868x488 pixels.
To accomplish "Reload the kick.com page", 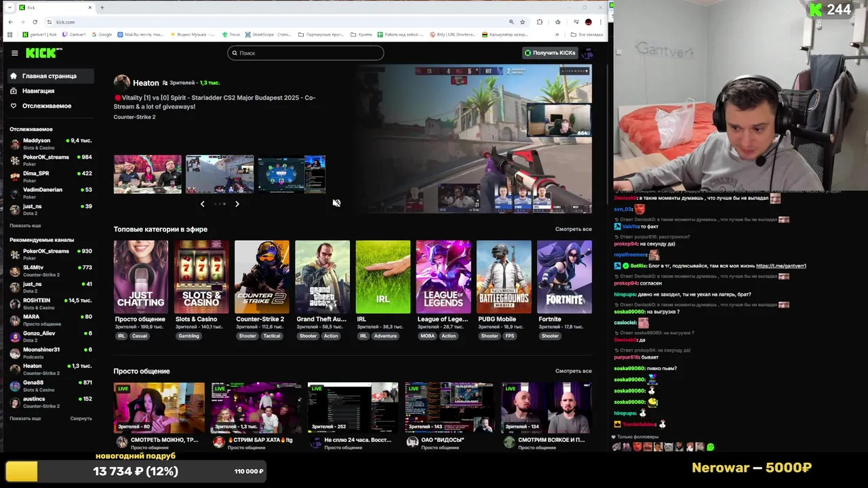I will click(35, 22).
